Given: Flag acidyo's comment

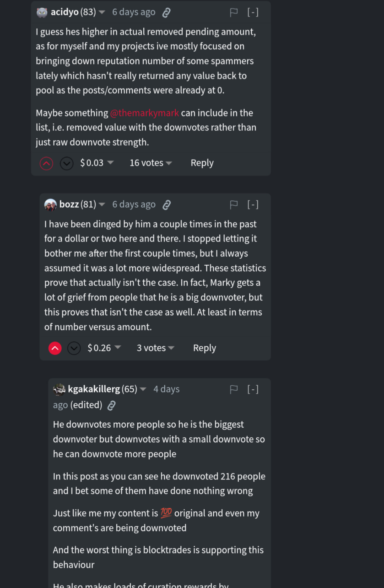Looking at the screenshot, I should point(234,12).
